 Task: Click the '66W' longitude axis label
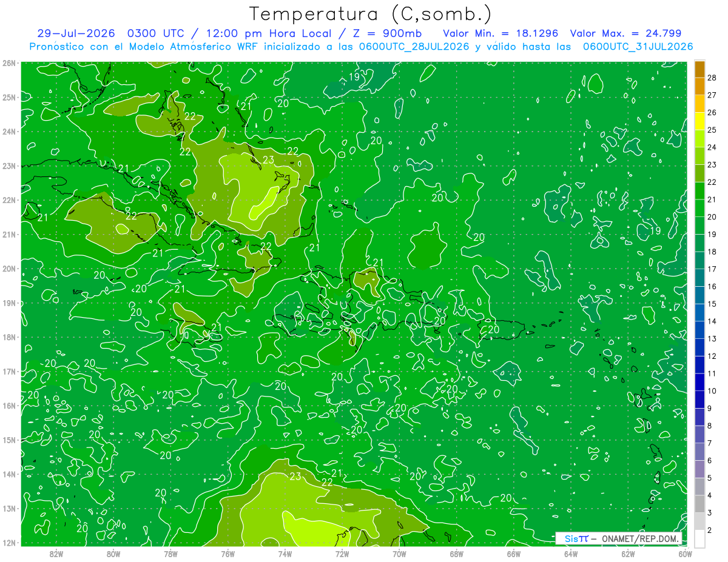pos(514,554)
